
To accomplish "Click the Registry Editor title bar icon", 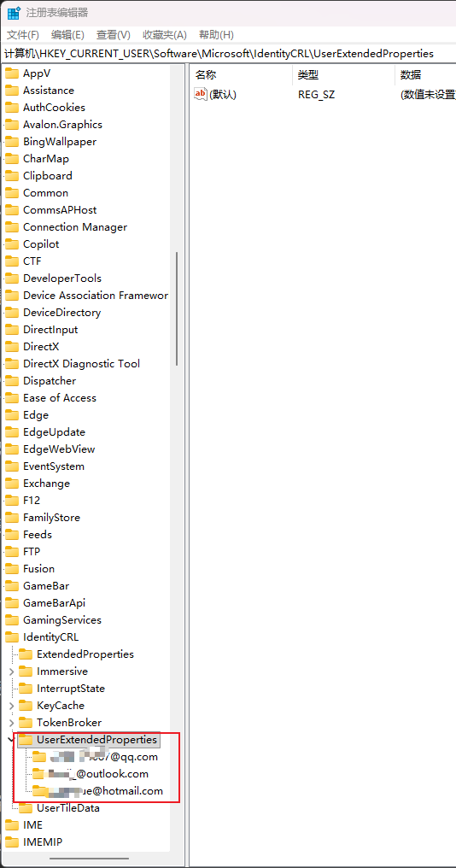I will [14, 13].
